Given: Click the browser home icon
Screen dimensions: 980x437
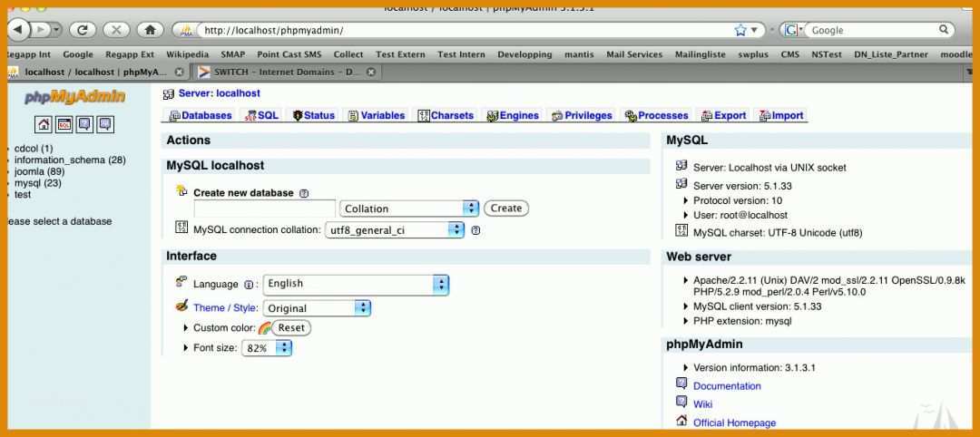Looking at the screenshot, I should coord(150,29).
